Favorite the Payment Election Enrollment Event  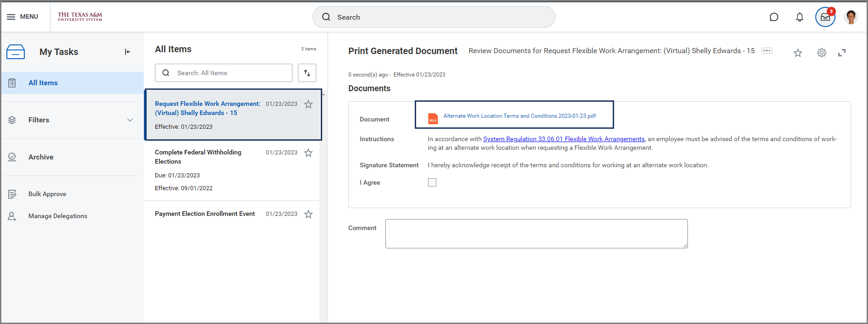coord(308,214)
